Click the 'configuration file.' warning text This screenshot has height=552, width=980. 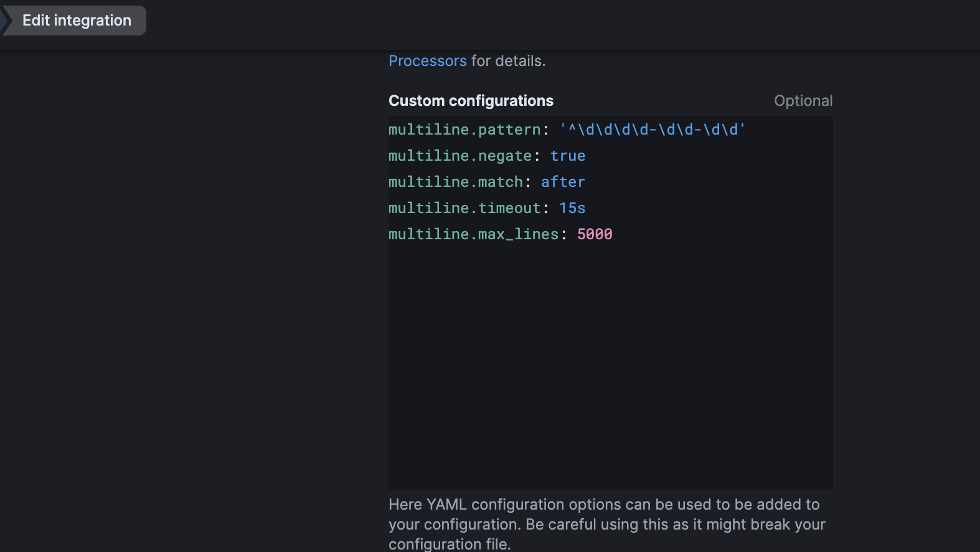(450, 544)
